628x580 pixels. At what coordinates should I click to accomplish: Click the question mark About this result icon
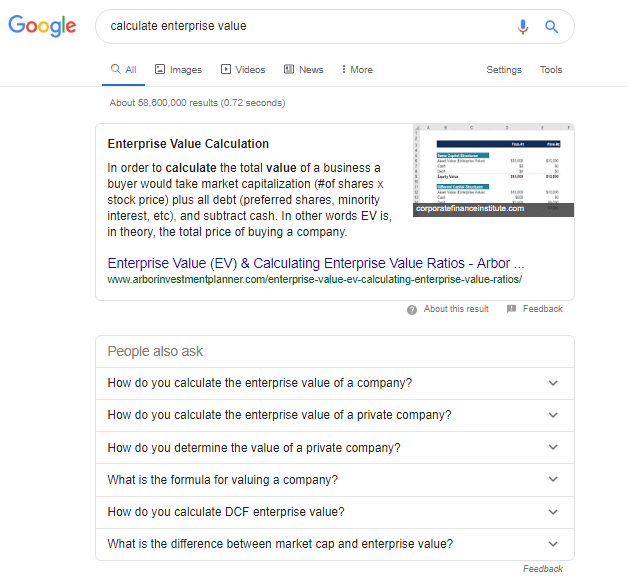(x=412, y=310)
